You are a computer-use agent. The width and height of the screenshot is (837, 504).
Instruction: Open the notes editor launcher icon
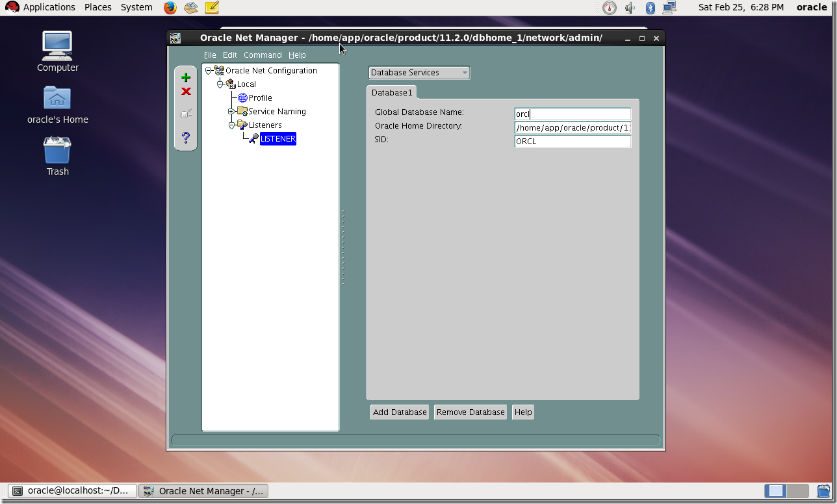(x=212, y=8)
